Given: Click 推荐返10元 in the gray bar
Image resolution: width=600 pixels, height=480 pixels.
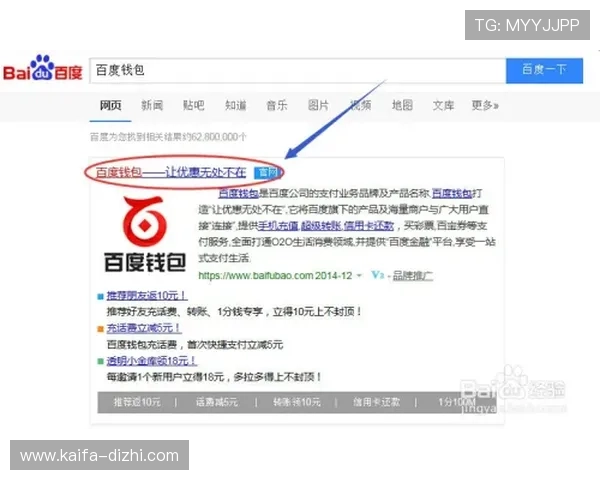Looking at the screenshot, I should (137, 402).
